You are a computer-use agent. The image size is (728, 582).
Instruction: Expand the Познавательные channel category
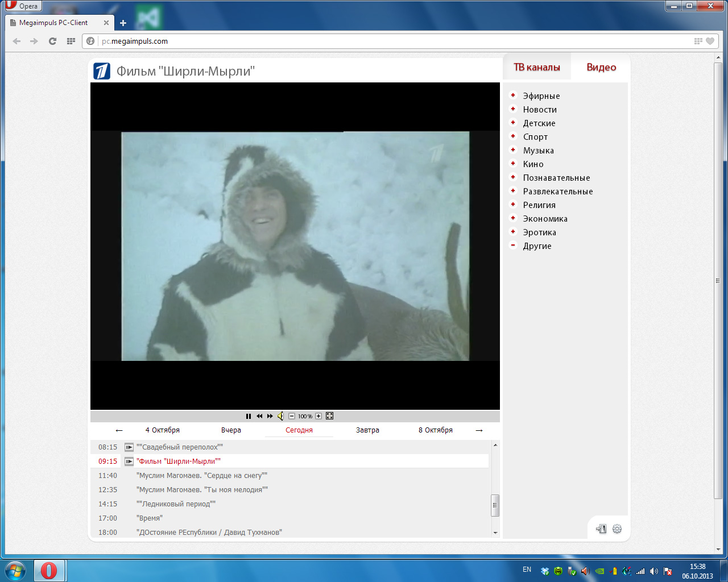click(x=513, y=177)
